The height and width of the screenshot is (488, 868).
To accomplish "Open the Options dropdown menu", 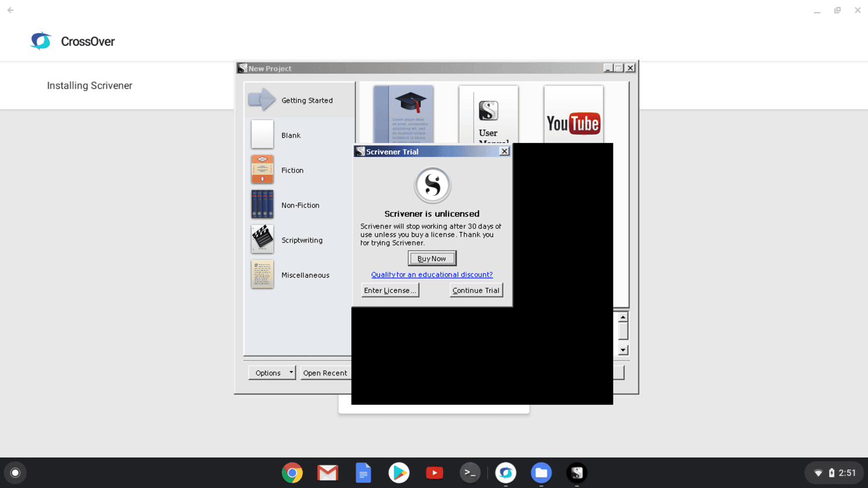I will point(272,373).
